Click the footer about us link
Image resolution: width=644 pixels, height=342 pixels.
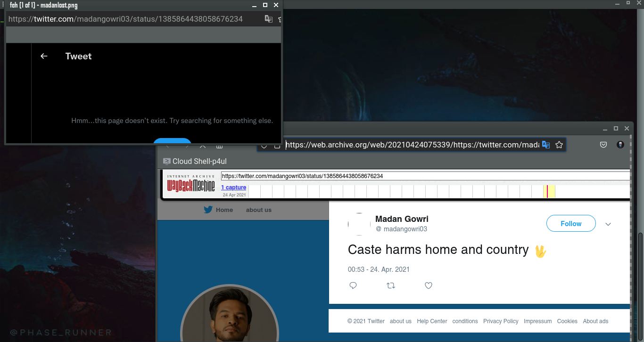(x=401, y=321)
